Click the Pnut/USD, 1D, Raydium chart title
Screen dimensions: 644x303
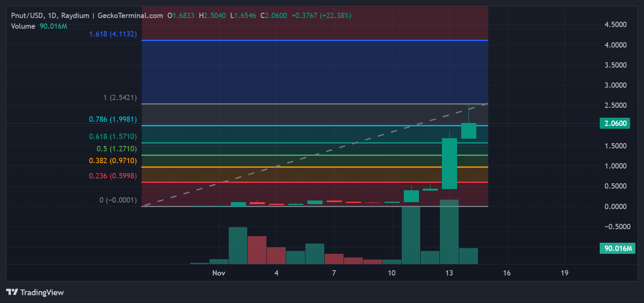50,16
